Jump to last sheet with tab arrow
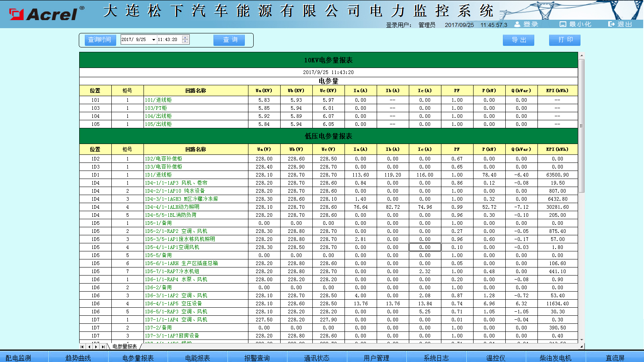 103,346
